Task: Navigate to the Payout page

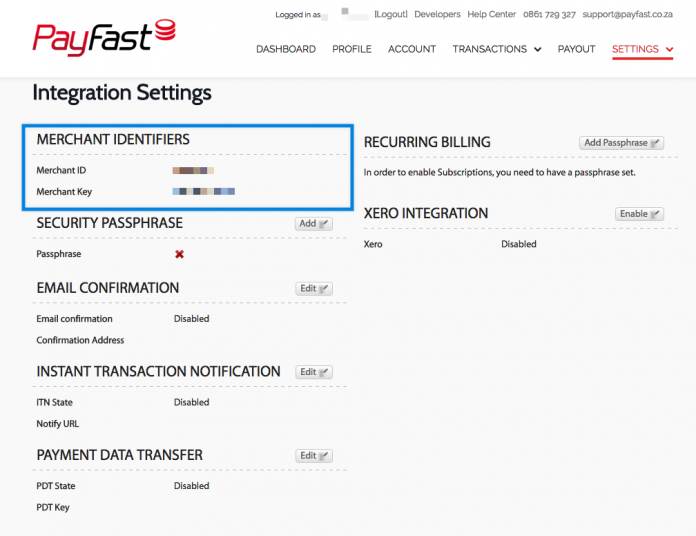Action: pos(576,49)
